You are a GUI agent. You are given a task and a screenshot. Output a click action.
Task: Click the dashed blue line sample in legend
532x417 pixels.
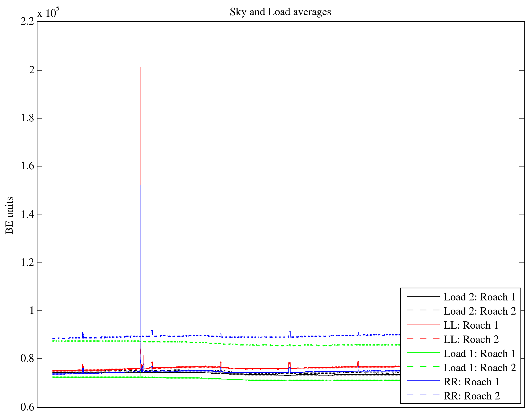click(423, 394)
